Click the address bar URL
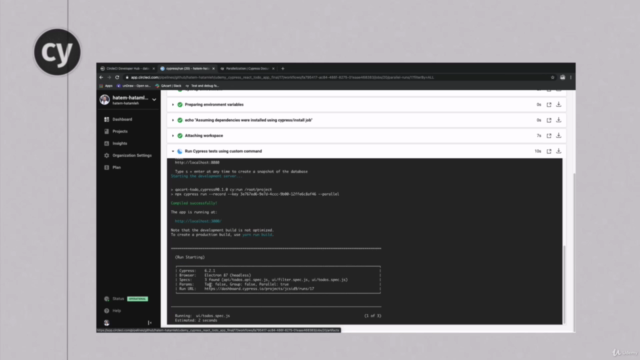 (282, 77)
